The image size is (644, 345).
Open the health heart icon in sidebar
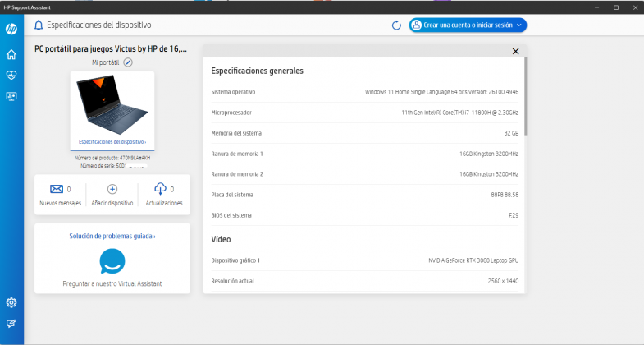[x=11, y=76]
